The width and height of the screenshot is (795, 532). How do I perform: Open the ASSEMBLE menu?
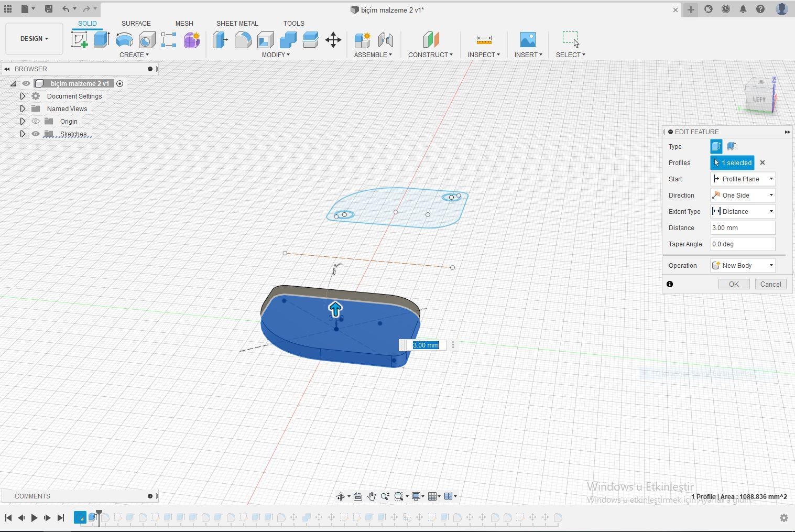point(373,55)
